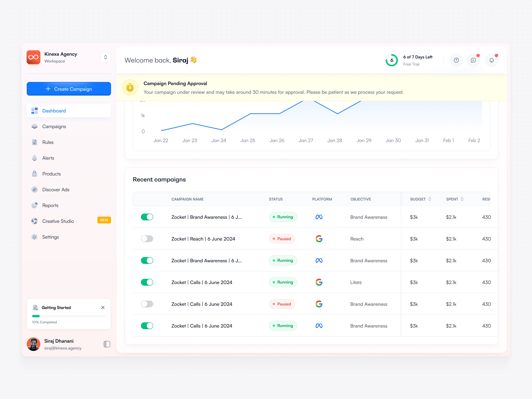This screenshot has width=532, height=399.
Task: Enable the paused Zocket Calls campaign toggle
Action: coord(147,304)
